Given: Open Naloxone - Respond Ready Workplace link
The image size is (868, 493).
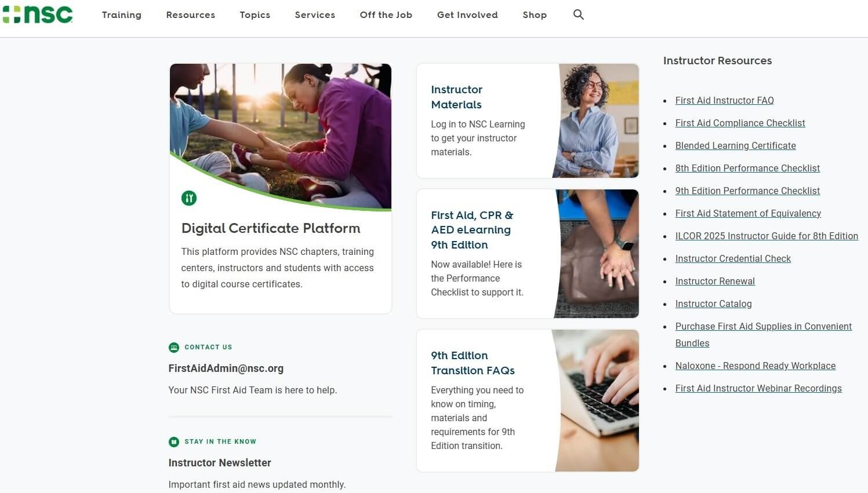Looking at the screenshot, I should (x=756, y=366).
